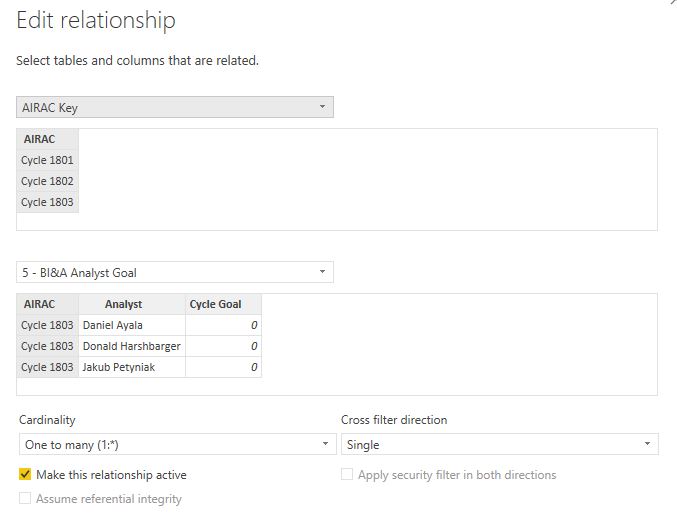677x520 pixels.
Task: Select AIRAC column header in Analyst Goal table
Action: pyautogui.click(x=47, y=304)
